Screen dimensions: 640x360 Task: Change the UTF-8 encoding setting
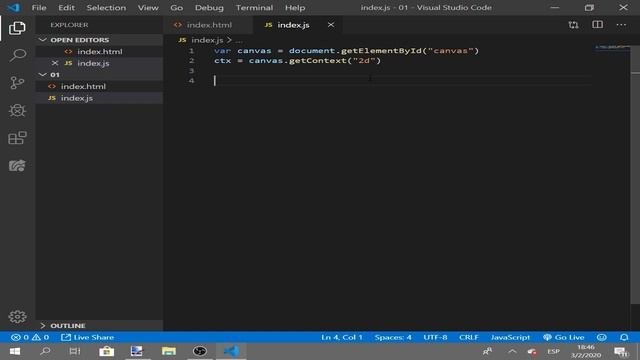click(x=435, y=338)
